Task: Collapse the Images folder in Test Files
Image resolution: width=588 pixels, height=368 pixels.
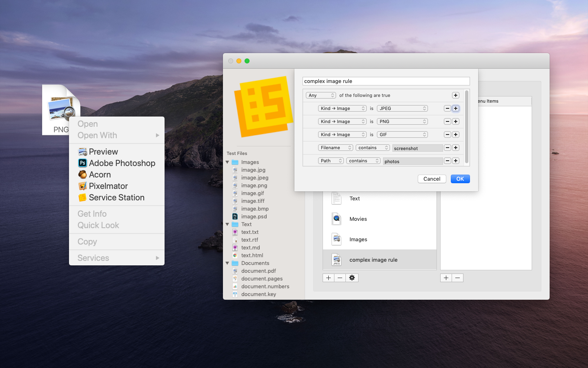Action: tap(227, 162)
